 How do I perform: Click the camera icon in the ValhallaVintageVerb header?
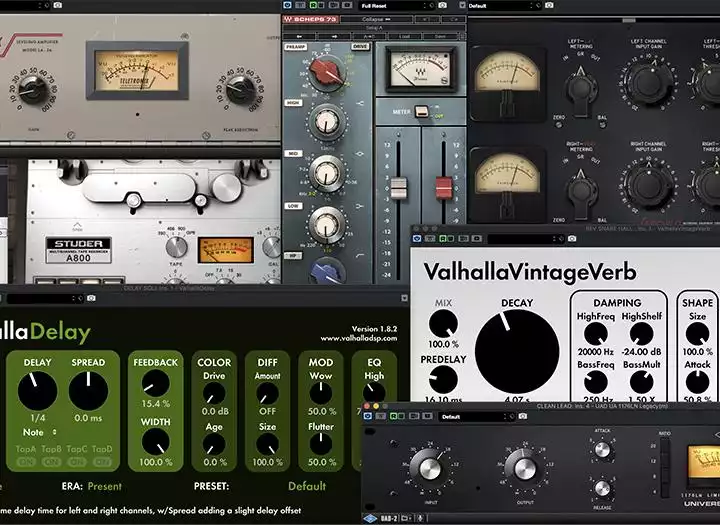pyautogui.click(x=572, y=239)
